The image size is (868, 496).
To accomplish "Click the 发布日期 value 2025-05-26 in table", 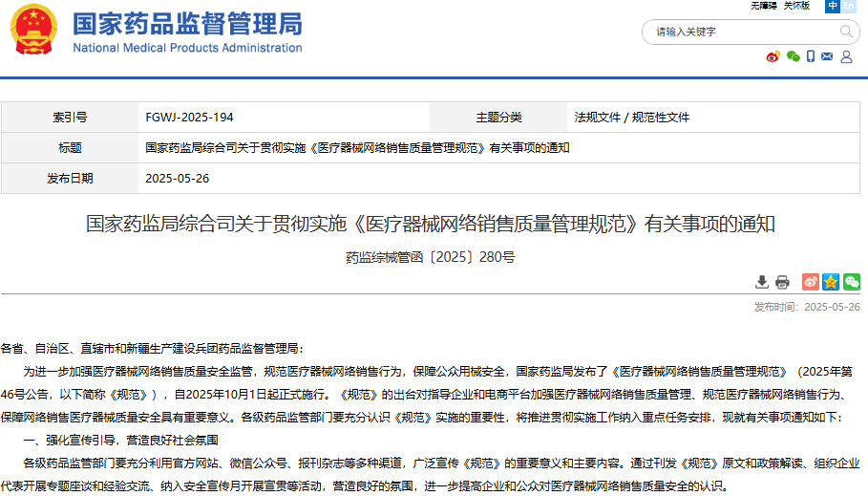I will [178, 179].
